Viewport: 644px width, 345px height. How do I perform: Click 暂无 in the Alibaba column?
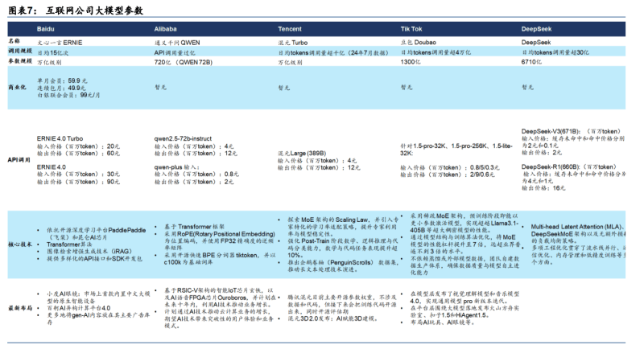(160, 88)
